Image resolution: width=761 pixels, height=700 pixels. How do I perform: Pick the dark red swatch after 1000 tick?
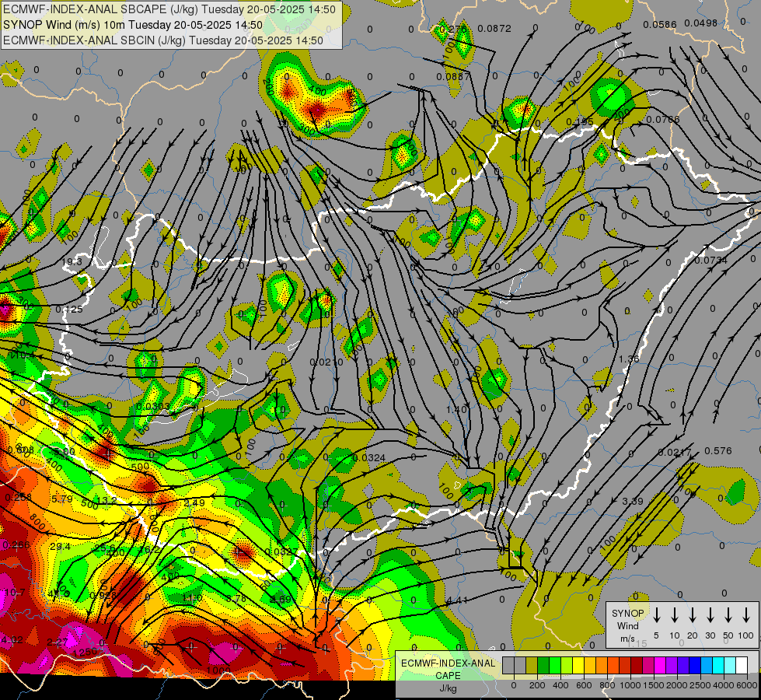click(637, 665)
